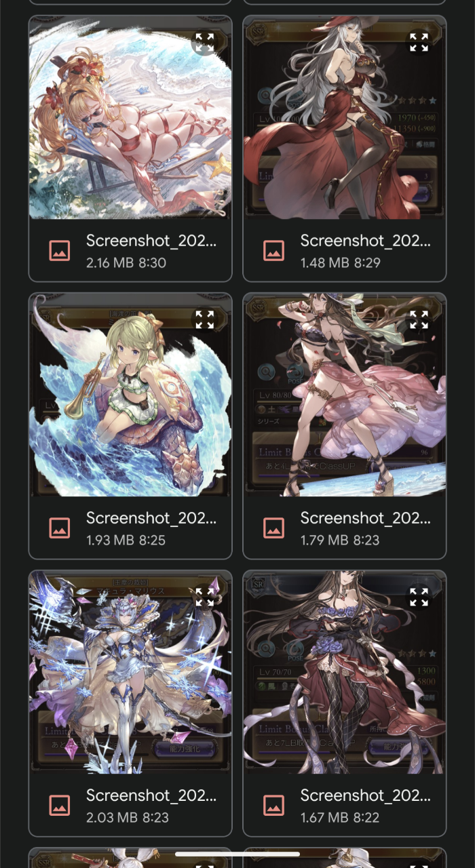Expand preview of 2.16 MB screenshot

205,42
